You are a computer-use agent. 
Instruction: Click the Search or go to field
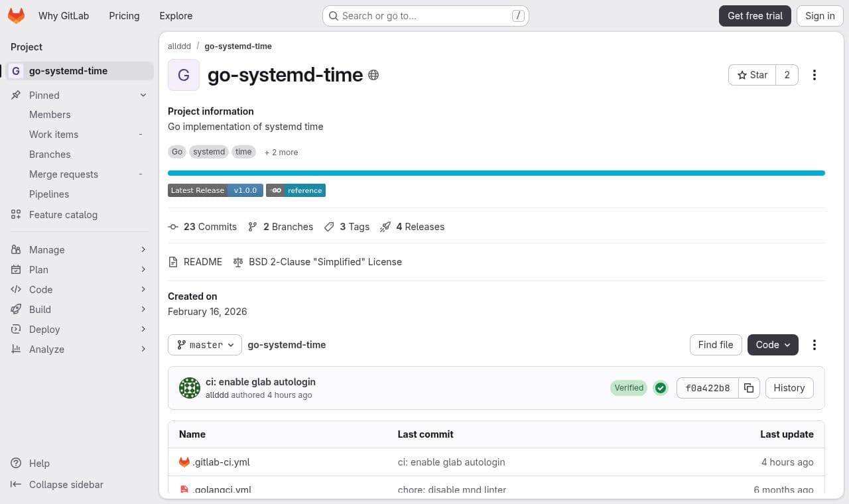point(426,16)
